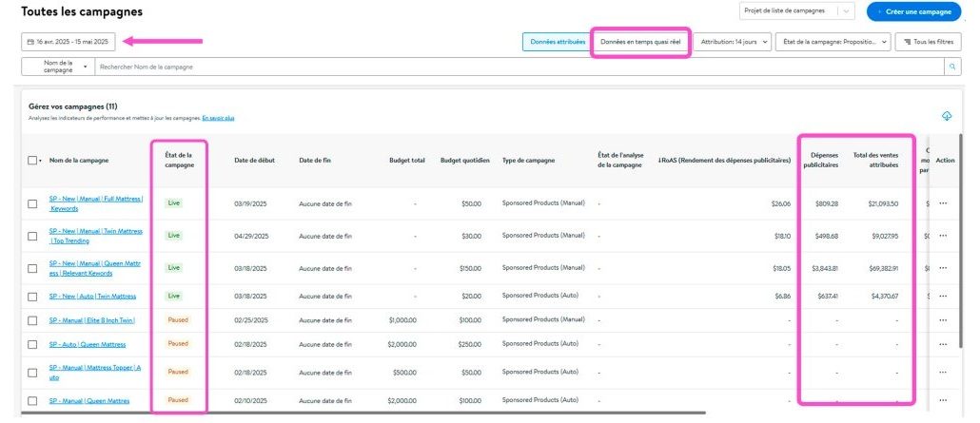The width and height of the screenshot is (980, 423).
Task: Follow the En savoir plus link
Action: click(218, 118)
